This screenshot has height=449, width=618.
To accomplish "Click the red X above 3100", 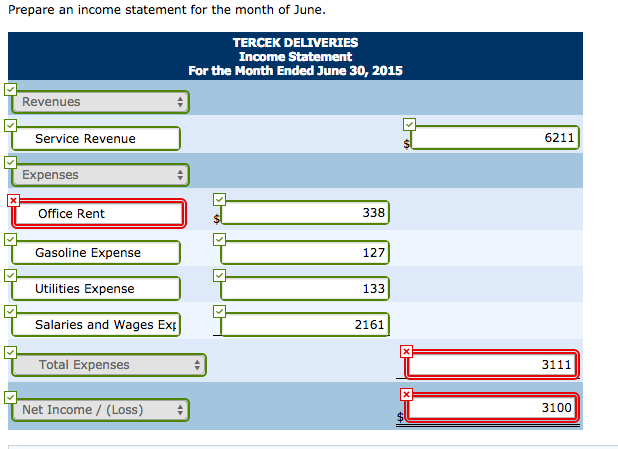I will point(406,394).
